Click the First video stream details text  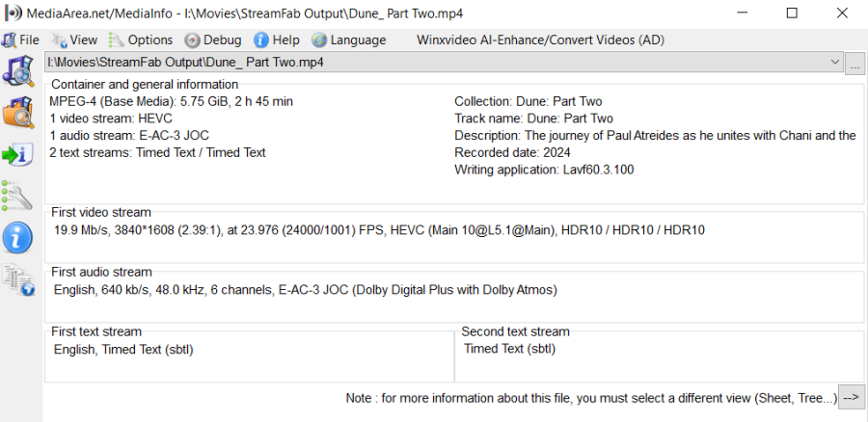coord(379,230)
